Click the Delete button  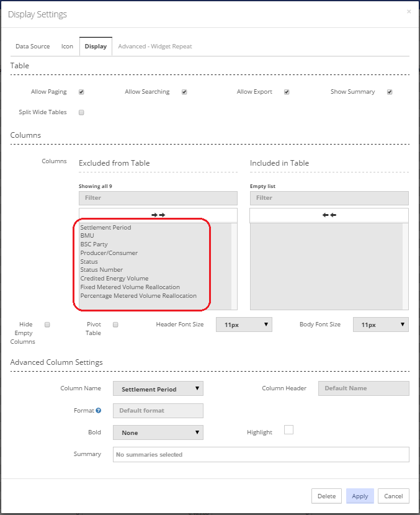(x=326, y=496)
